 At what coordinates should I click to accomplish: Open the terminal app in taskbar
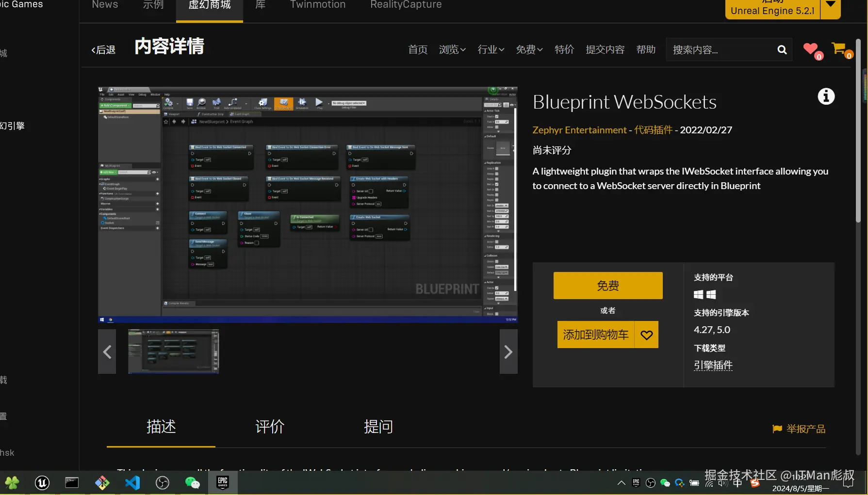(72, 482)
